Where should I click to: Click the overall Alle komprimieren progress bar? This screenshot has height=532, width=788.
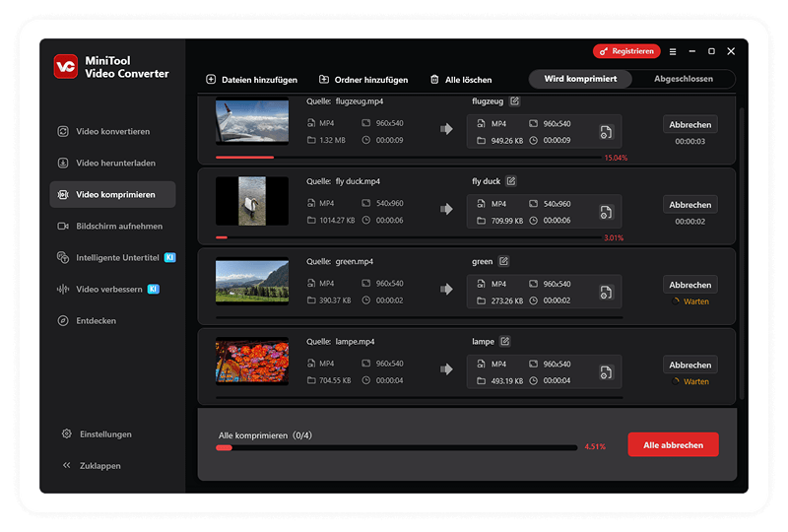[x=397, y=447]
